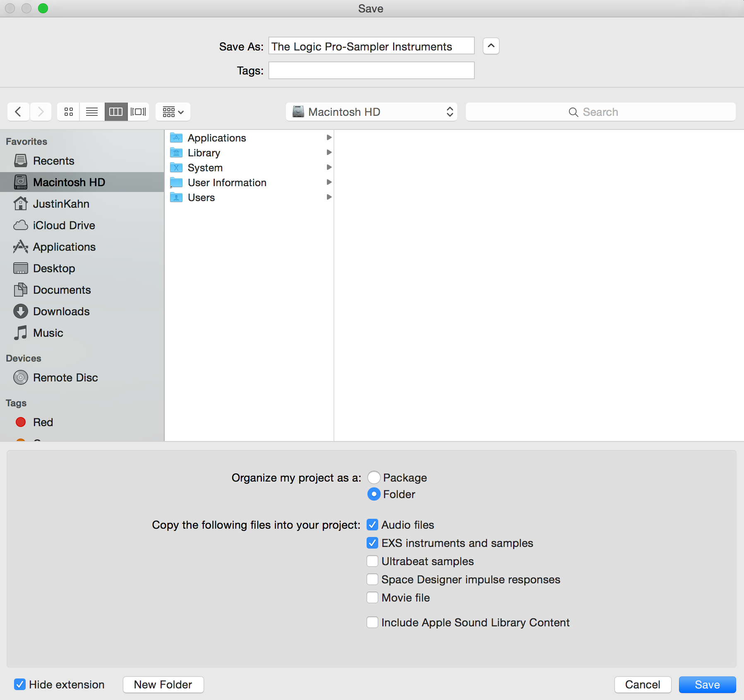Check Include Apple Sound Library Content
This screenshot has height=700, width=744.
point(372,622)
